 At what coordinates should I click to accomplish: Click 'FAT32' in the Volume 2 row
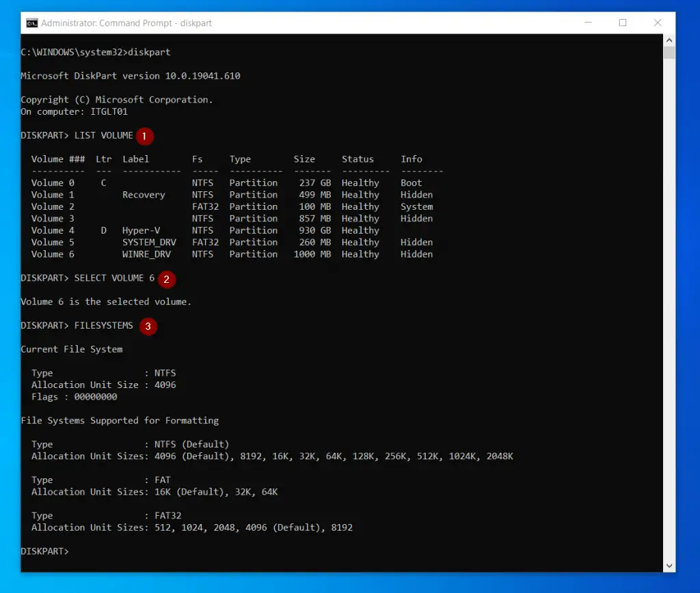tap(205, 206)
